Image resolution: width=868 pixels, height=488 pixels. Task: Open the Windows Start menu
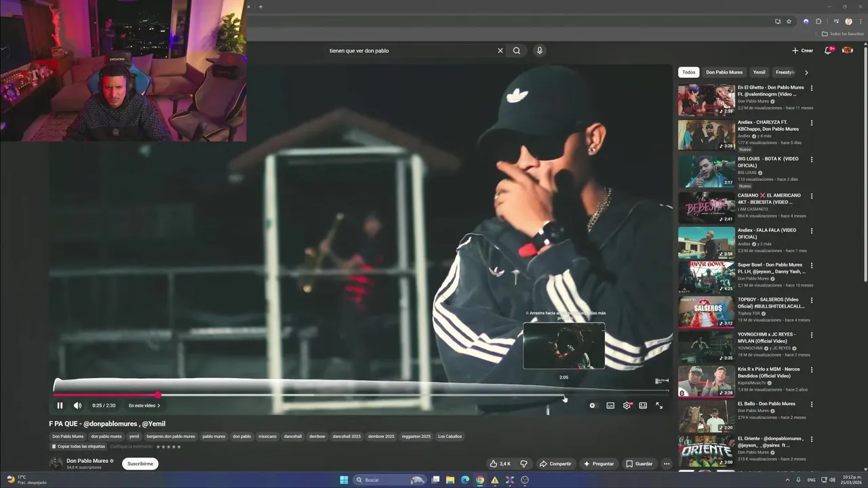click(x=344, y=480)
